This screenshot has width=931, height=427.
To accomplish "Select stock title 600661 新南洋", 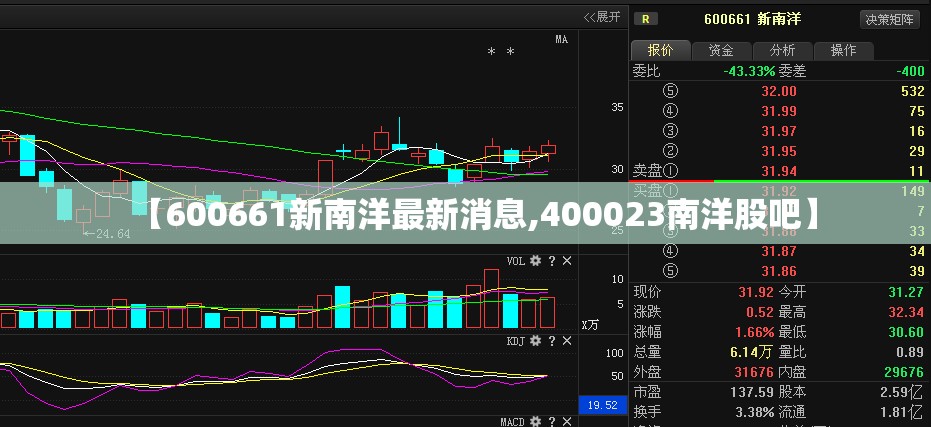I will (752, 19).
